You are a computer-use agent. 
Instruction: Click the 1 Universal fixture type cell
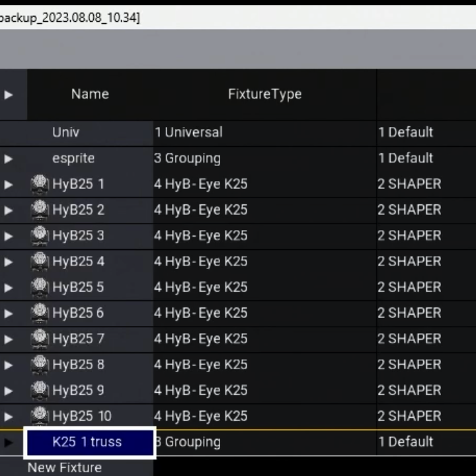(x=264, y=132)
